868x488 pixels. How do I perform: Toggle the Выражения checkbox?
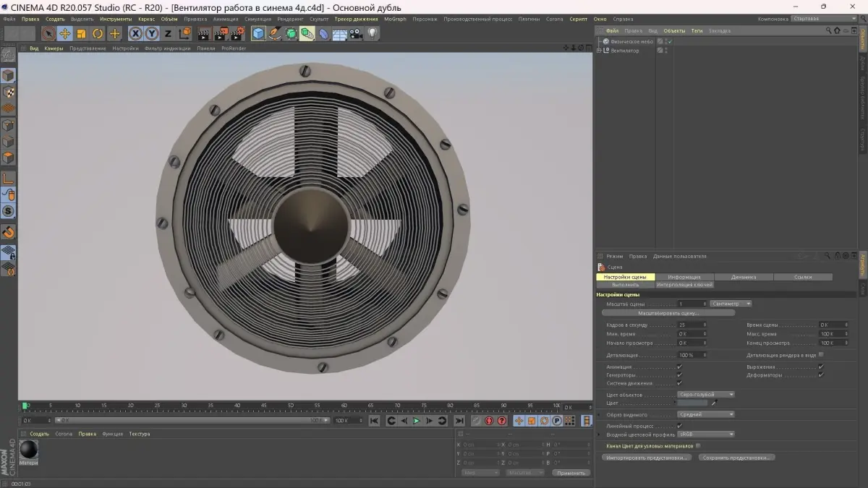821,367
